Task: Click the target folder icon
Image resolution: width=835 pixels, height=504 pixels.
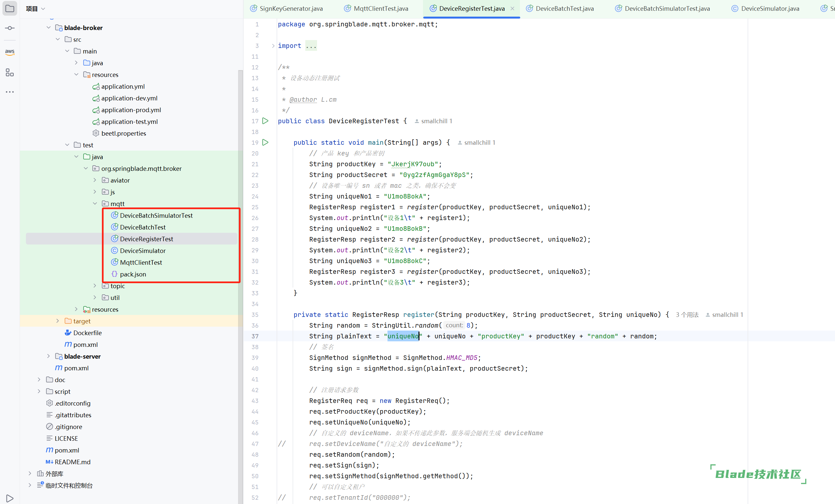Action: click(68, 321)
